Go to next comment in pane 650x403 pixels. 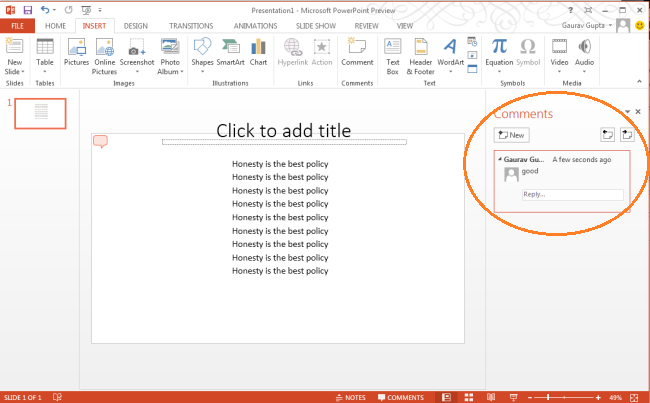[627, 134]
